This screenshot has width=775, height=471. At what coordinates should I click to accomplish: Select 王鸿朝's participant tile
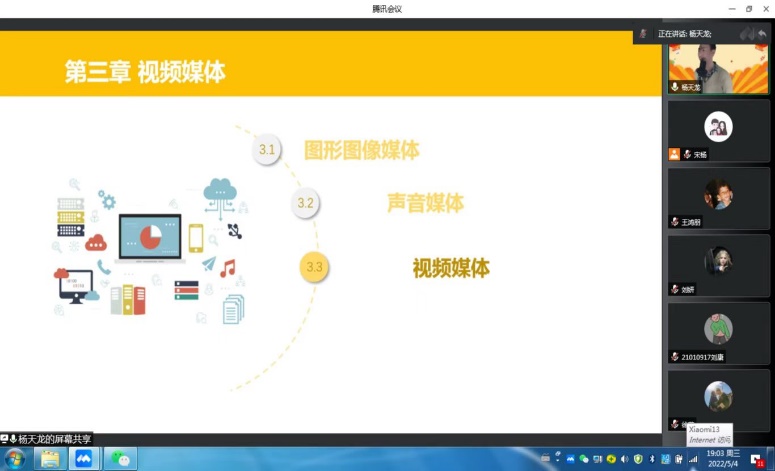[718, 198]
